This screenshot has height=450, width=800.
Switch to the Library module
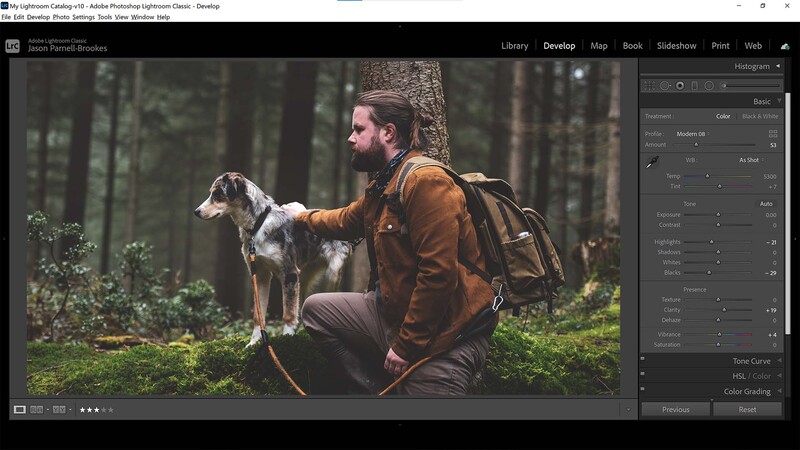514,46
